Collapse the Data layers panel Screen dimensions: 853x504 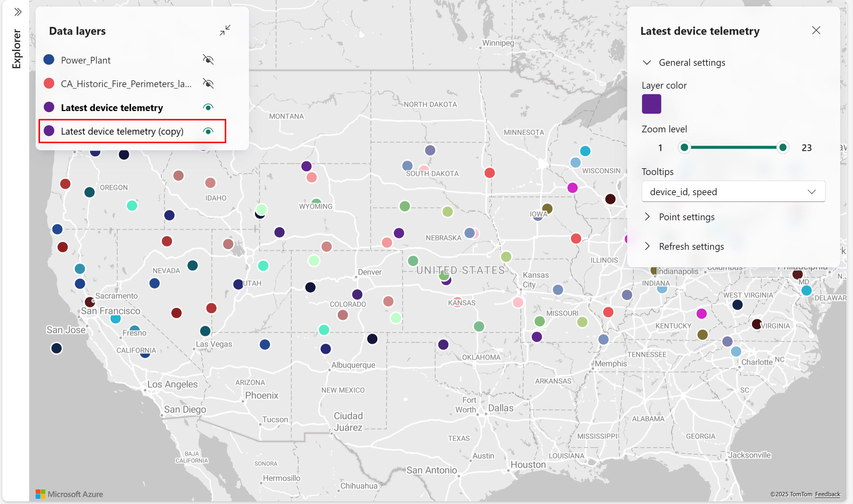225,31
